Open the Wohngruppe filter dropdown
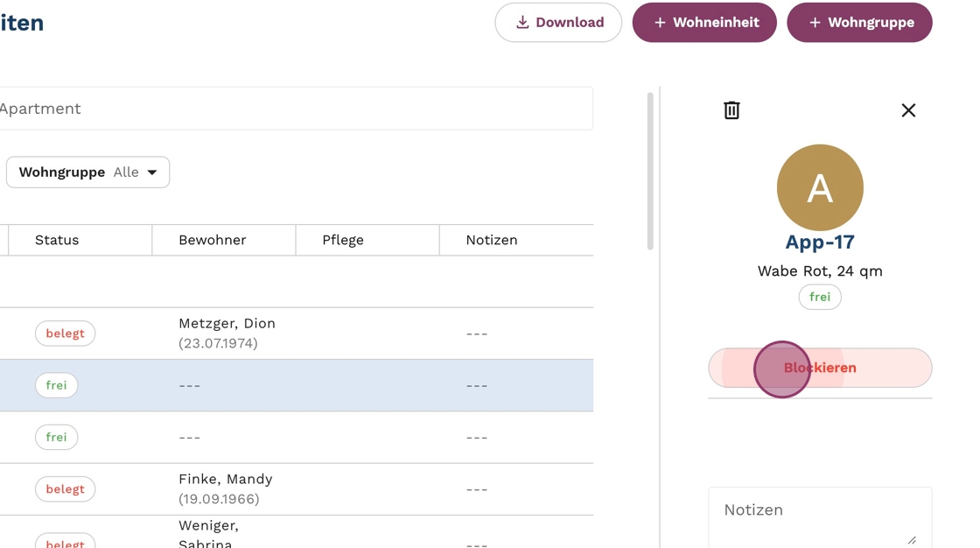980x548 pixels. tap(87, 172)
